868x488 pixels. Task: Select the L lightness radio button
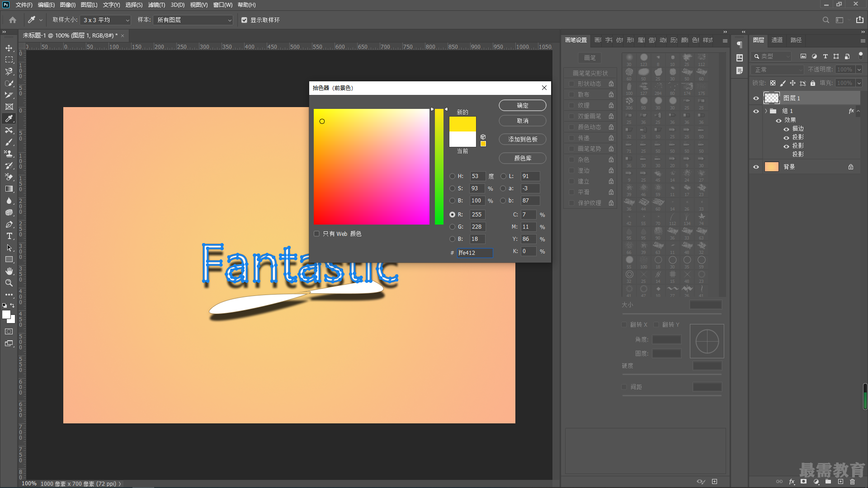pos(503,176)
